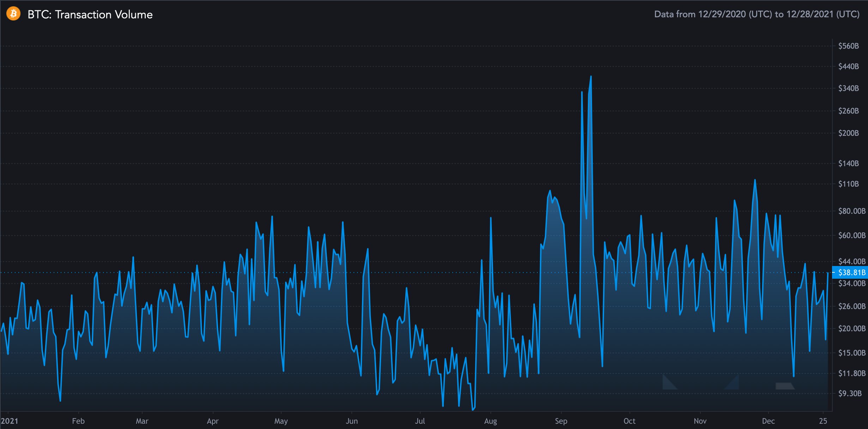Click the Sep label on time axis
This screenshot has width=868, height=429.
click(561, 421)
